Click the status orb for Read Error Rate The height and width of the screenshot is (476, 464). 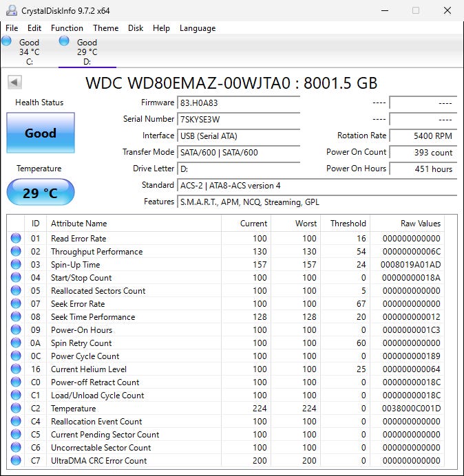16,239
